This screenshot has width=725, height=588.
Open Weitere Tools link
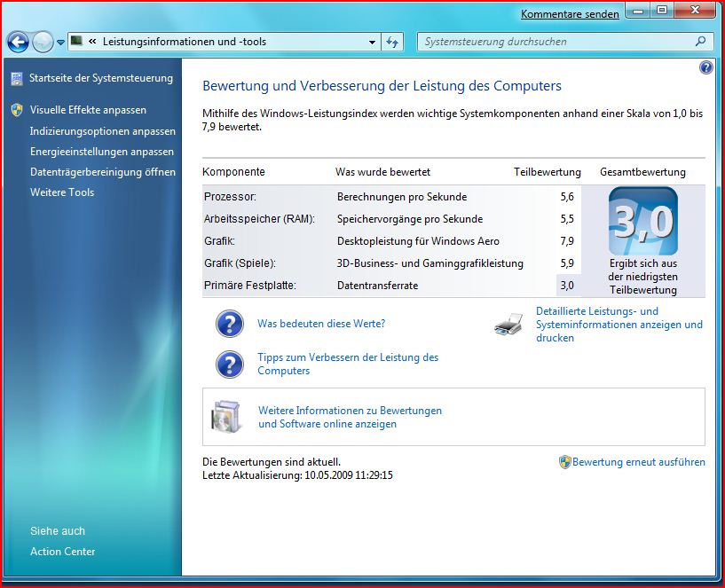62,192
